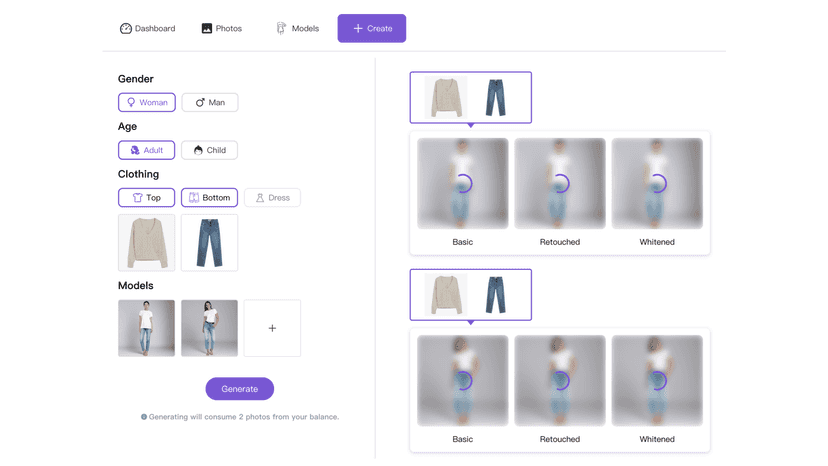Toggle the Bottom clothing type

click(209, 198)
